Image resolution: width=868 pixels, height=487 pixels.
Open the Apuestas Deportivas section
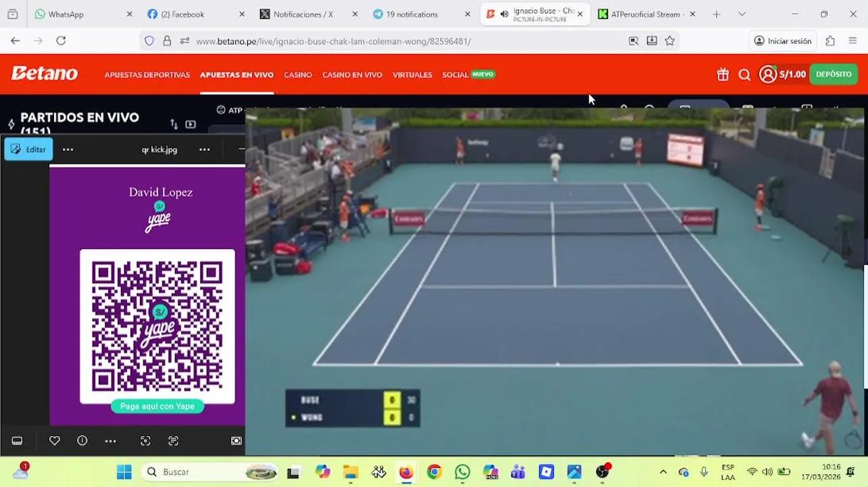(147, 74)
